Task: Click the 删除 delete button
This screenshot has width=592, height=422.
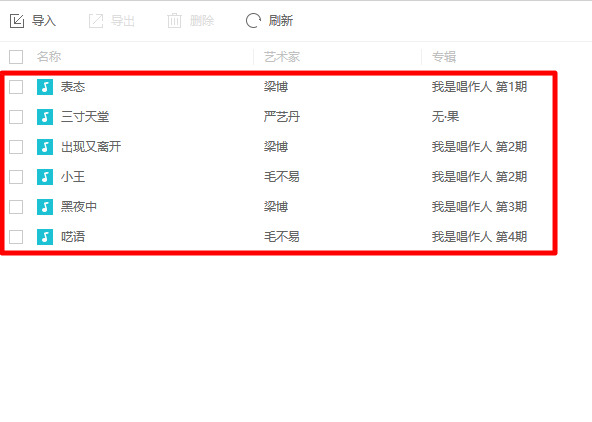Action: pyautogui.click(x=191, y=21)
